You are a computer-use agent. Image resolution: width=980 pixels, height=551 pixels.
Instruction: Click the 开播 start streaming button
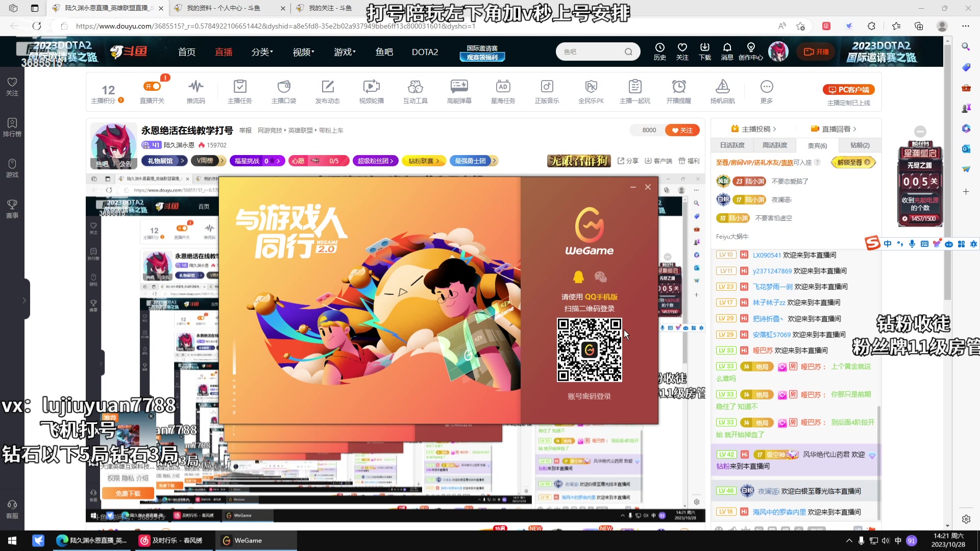point(816,52)
